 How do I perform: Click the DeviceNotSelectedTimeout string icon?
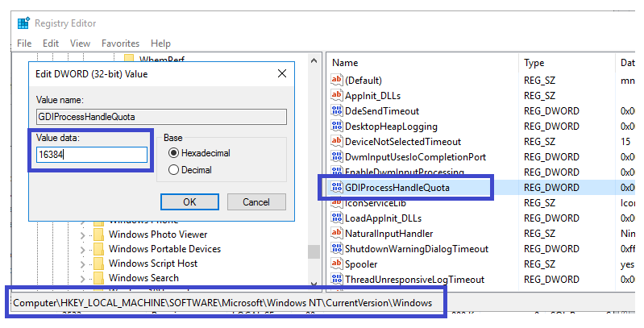coord(337,141)
